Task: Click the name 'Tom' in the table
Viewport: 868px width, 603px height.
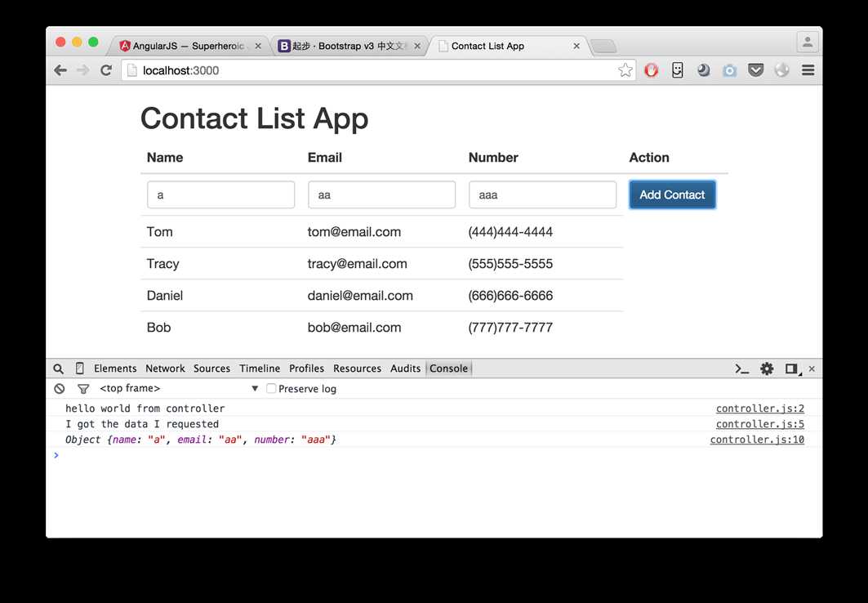Action: coord(159,232)
